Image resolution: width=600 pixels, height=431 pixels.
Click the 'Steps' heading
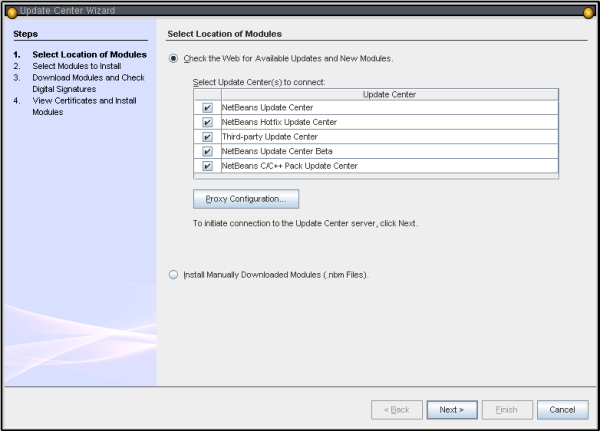26,34
